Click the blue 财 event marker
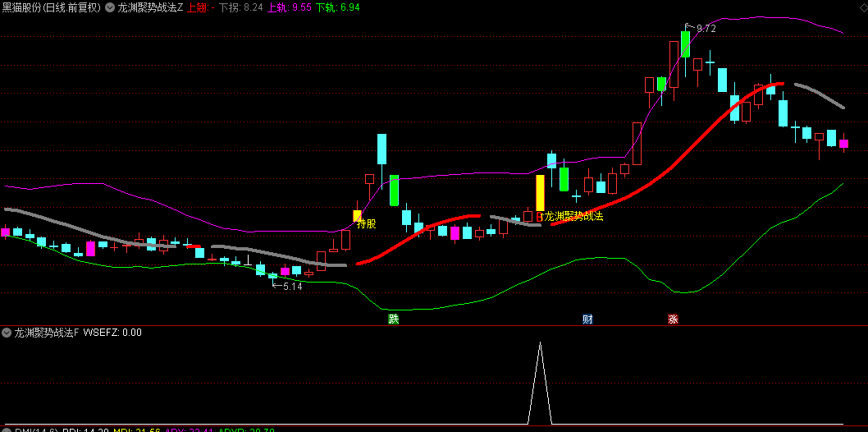This screenshot has height=432, width=868. point(588,319)
